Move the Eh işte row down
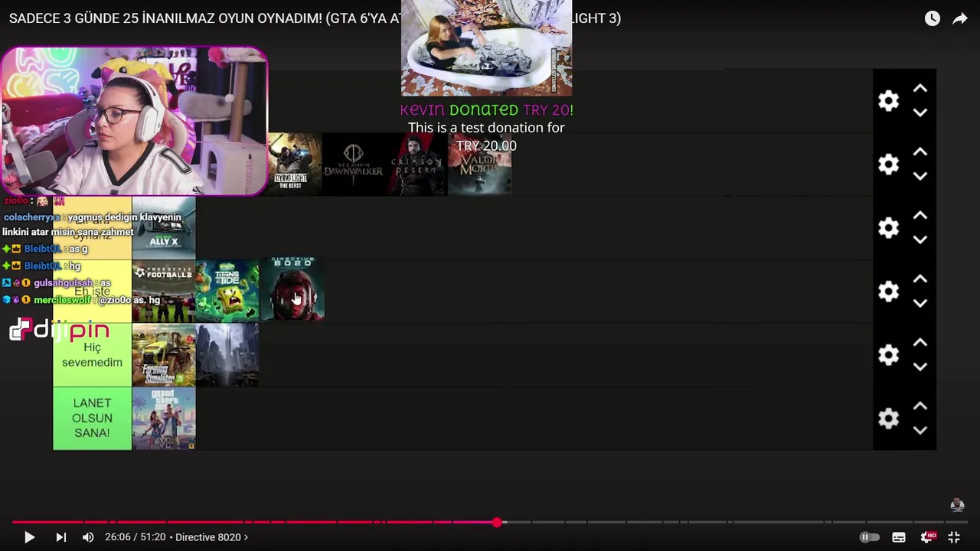 (920, 303)
